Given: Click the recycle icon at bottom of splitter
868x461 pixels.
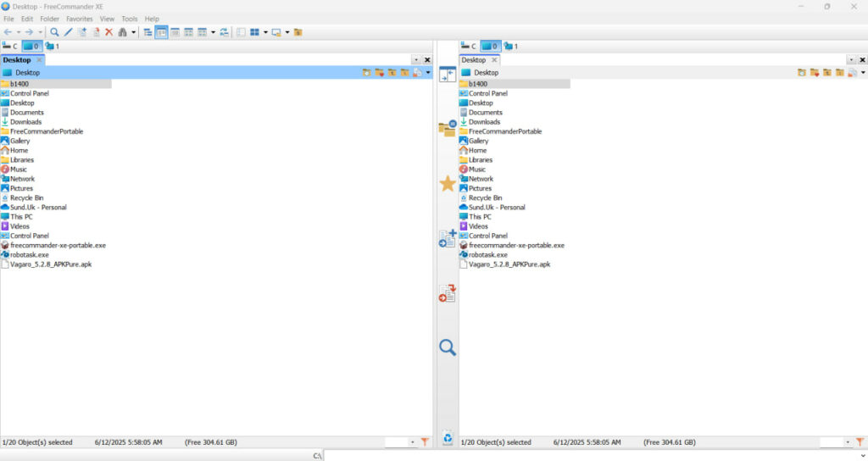Looking at the screenshot, I should pyautogui.click(x=448, y=438).
